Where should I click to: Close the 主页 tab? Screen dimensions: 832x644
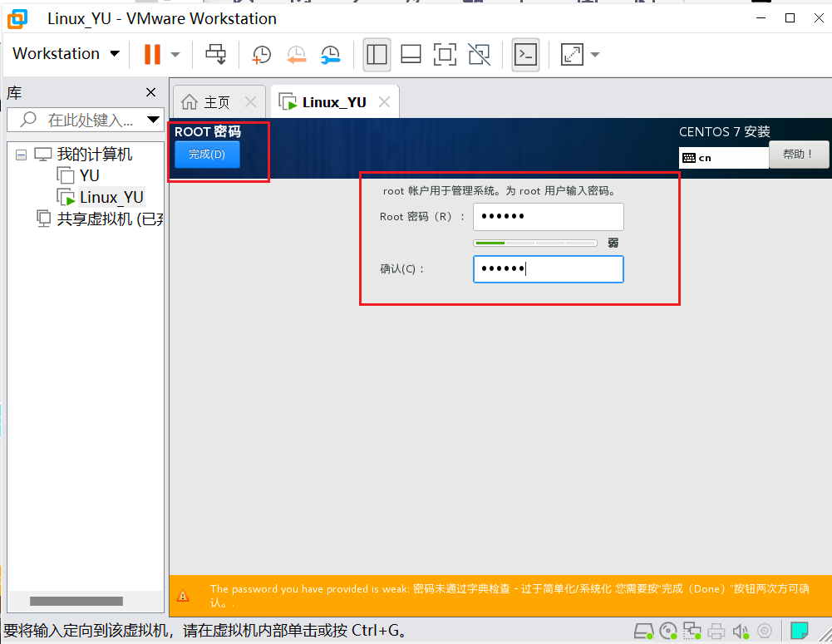coord(250,102)
